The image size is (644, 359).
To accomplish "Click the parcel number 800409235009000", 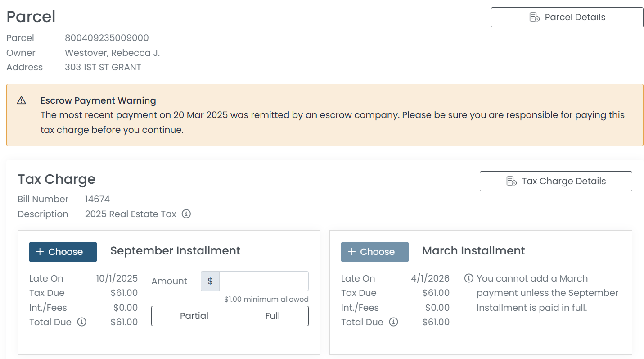I will tap(107, 38).
